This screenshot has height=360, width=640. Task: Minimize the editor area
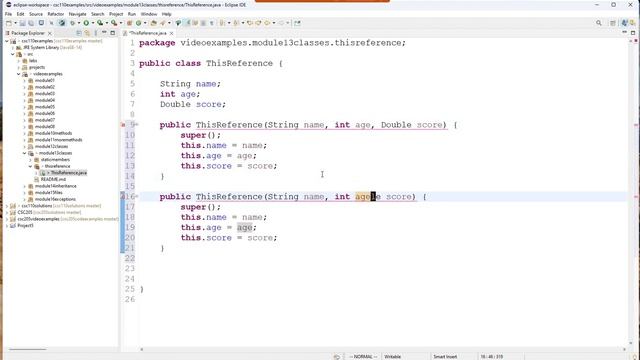coord(624,33)
